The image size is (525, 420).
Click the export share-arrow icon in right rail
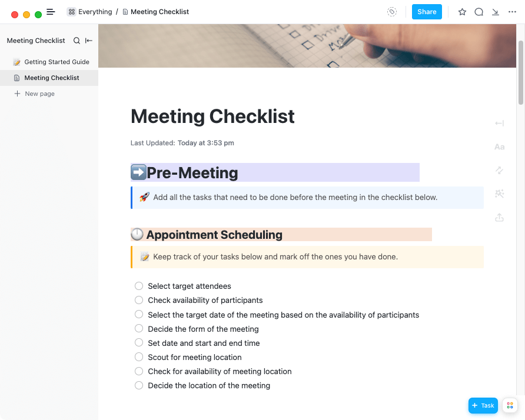pos(499,218)
